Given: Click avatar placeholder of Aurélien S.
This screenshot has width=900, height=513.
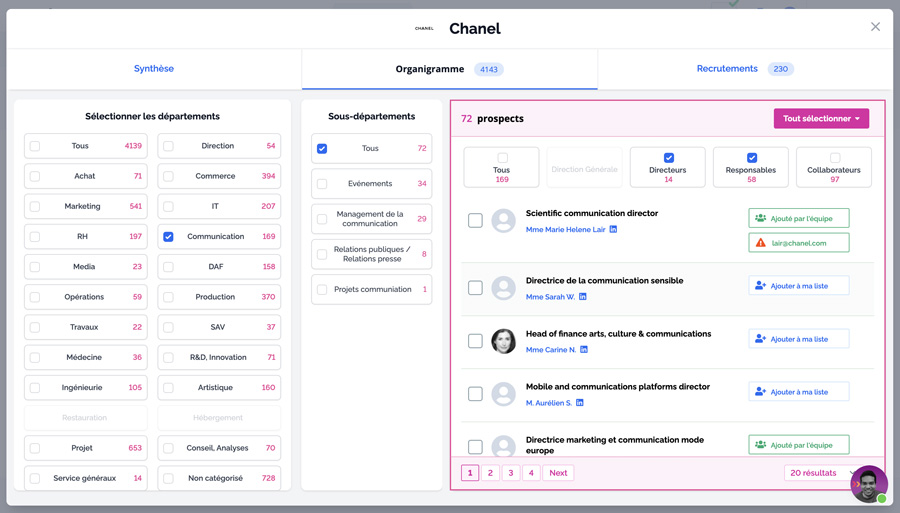Looking at the screenshot, I should click(x=503, y=394).
